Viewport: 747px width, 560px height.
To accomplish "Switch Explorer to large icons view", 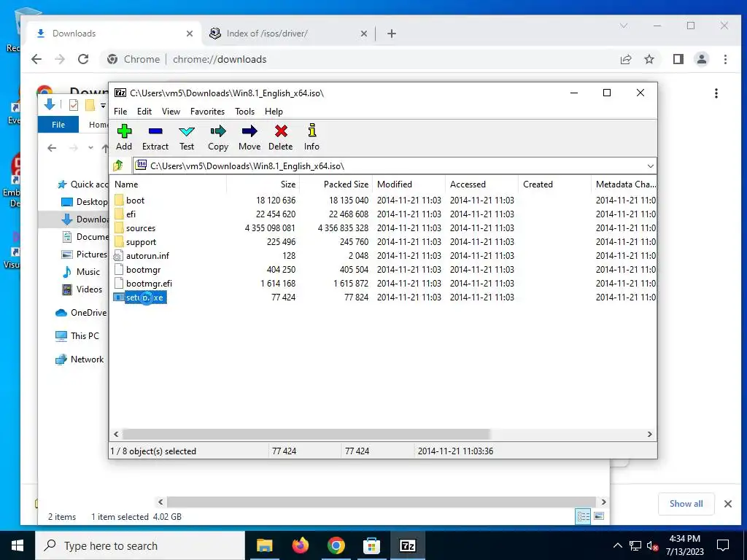I will (600, 516).
